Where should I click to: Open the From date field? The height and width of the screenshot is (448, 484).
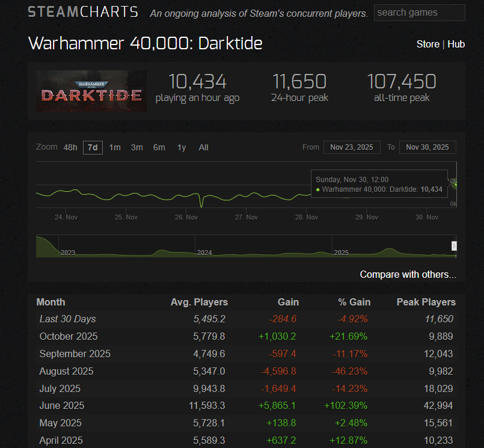pyautogui.click(x=352, y=147)
